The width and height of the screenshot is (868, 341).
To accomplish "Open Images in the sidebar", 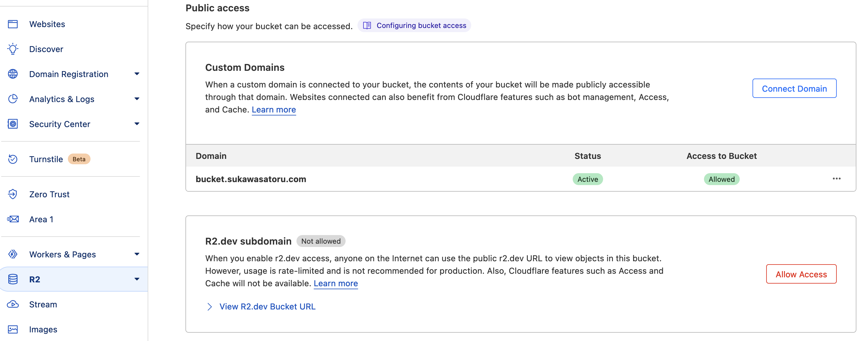I will click(43, 329).
